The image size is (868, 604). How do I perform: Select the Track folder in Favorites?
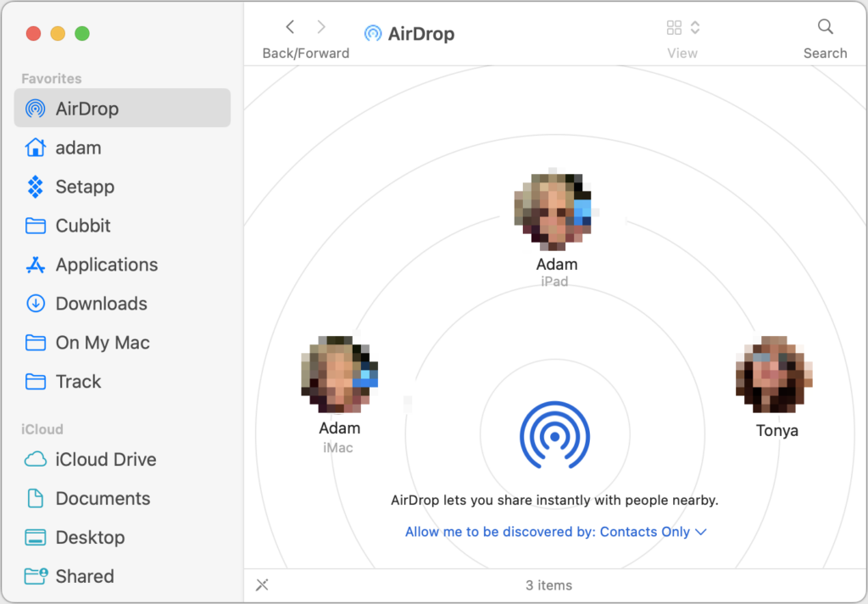(x=78, y=382)
